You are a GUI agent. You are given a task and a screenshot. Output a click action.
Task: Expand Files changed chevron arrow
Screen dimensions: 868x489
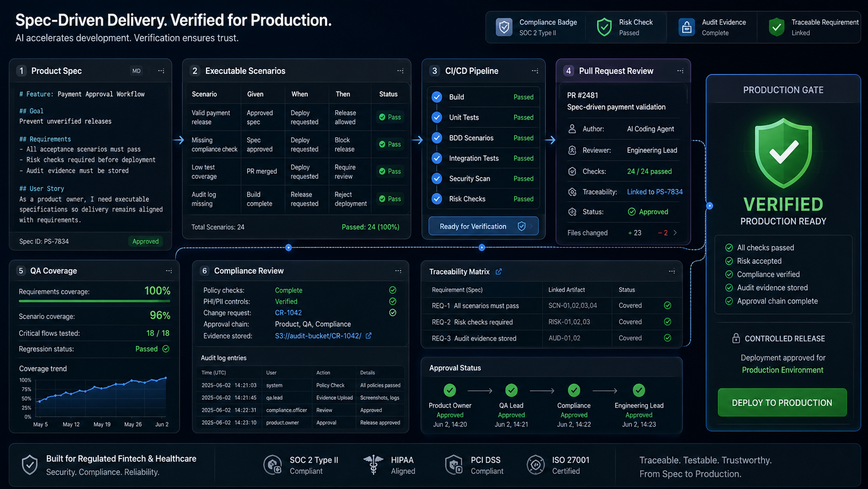tap(675, 233)
